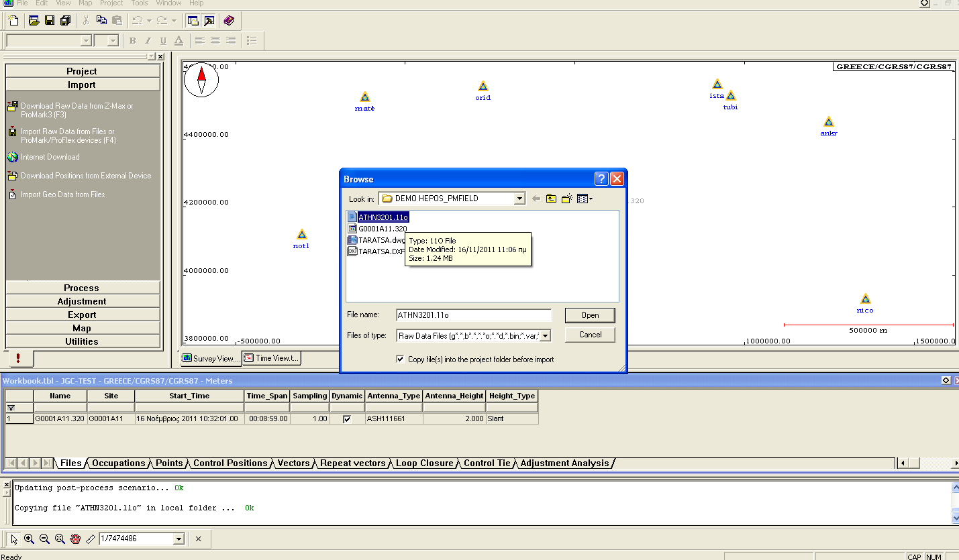Select the ruler distance measure tool
This screenshot has width=959, height=560.
pyautogui.click(x=91, y=539)
